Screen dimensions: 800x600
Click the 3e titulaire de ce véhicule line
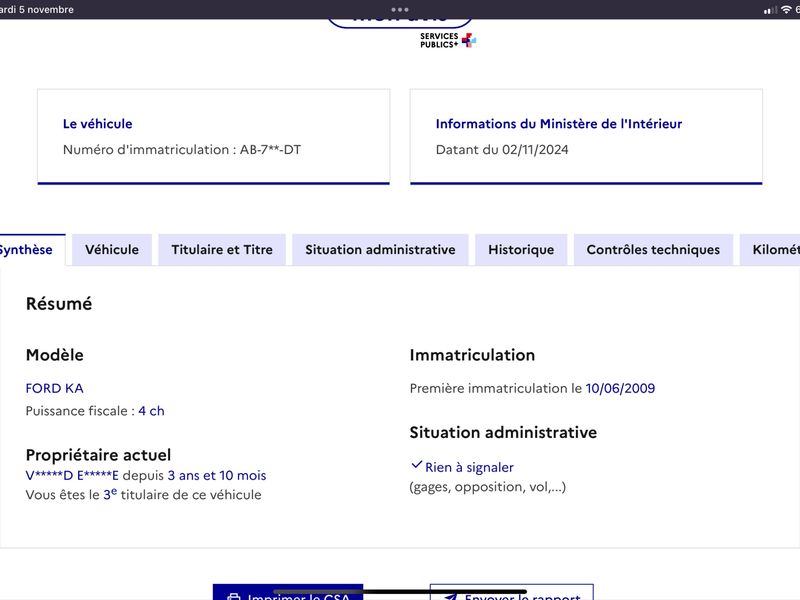(143, 494)
